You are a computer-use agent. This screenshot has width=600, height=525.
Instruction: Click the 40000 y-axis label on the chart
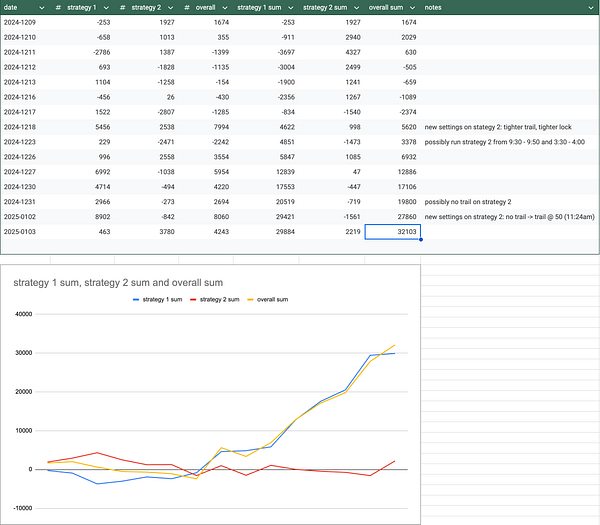tap(23, 314)
